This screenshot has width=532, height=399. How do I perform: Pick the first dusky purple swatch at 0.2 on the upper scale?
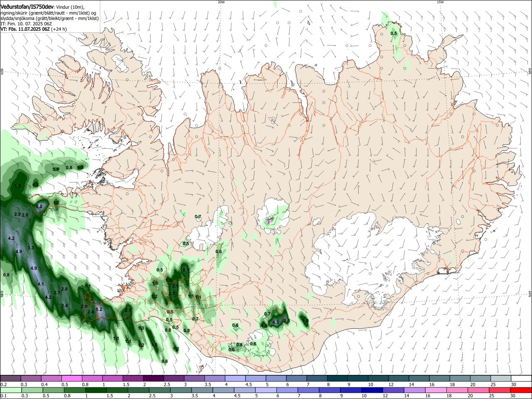point(10,379)
